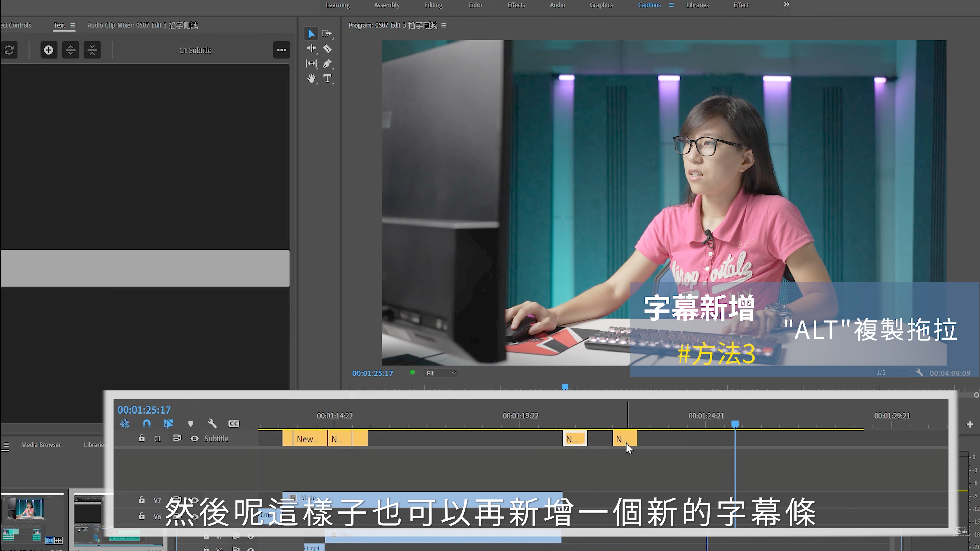This screenshot has width=980, height=551.
Task: Click the Merge captions icon
Action: 92,50
